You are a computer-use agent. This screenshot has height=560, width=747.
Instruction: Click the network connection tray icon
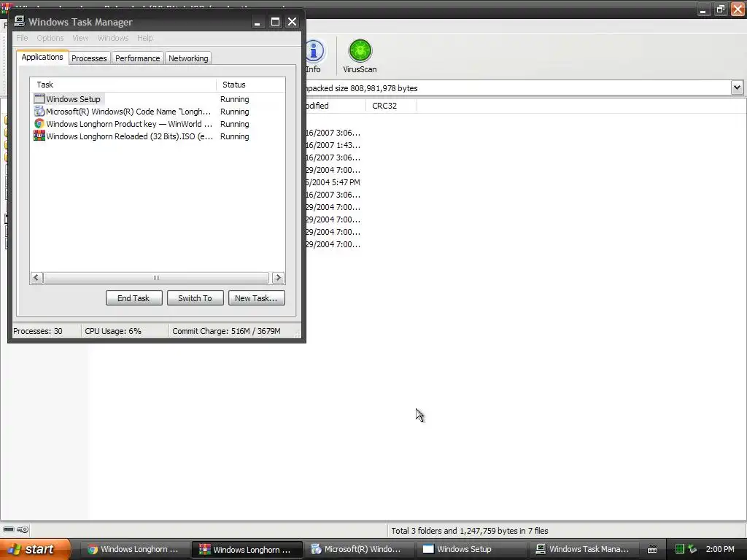click(692, 549)
